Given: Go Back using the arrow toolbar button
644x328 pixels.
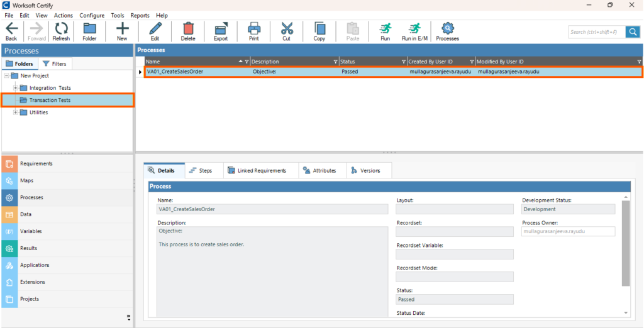Looking at the screenshot, I should pos(11,31).
